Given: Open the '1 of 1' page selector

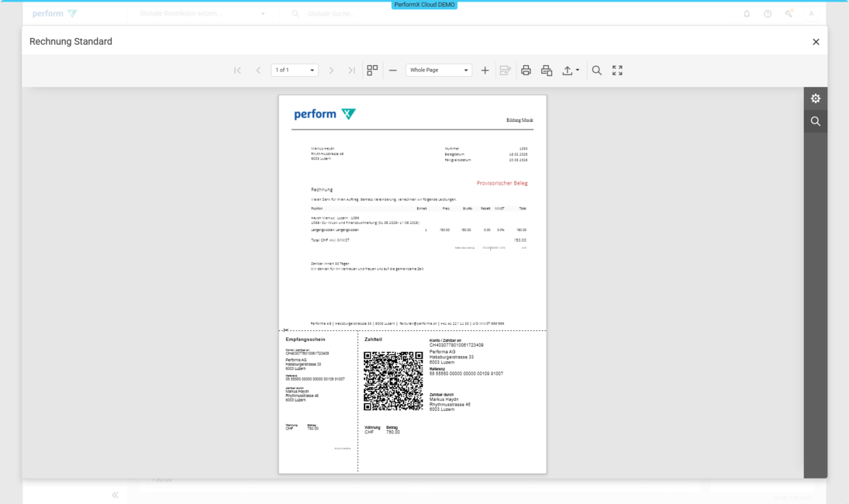Looking at the screenshot, I should tap(295, 71).
